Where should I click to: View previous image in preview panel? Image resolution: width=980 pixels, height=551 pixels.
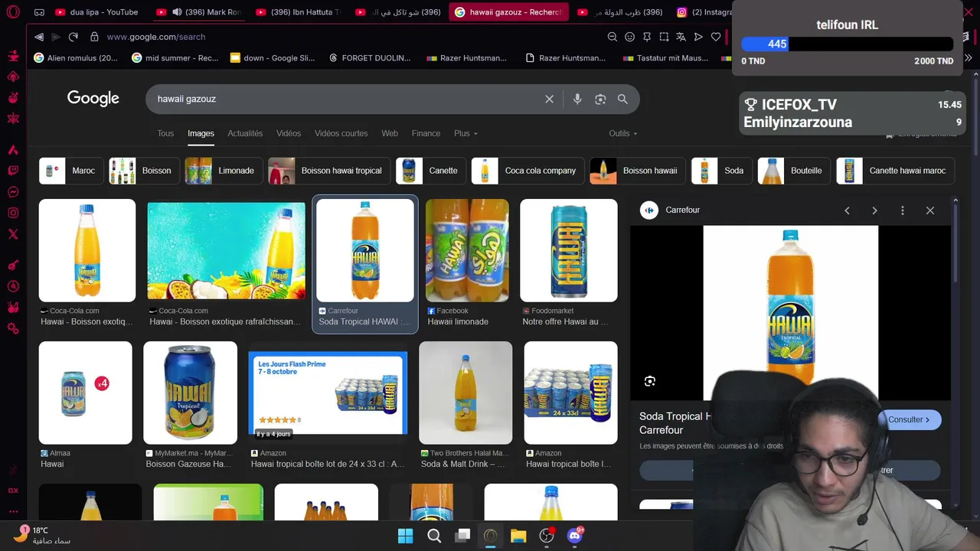(x=847, y=210)
